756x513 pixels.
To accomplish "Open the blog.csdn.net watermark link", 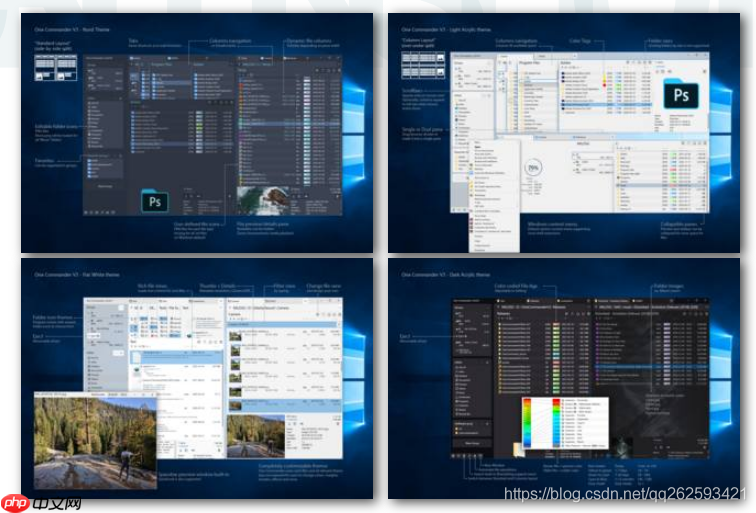I will [625, 494].
